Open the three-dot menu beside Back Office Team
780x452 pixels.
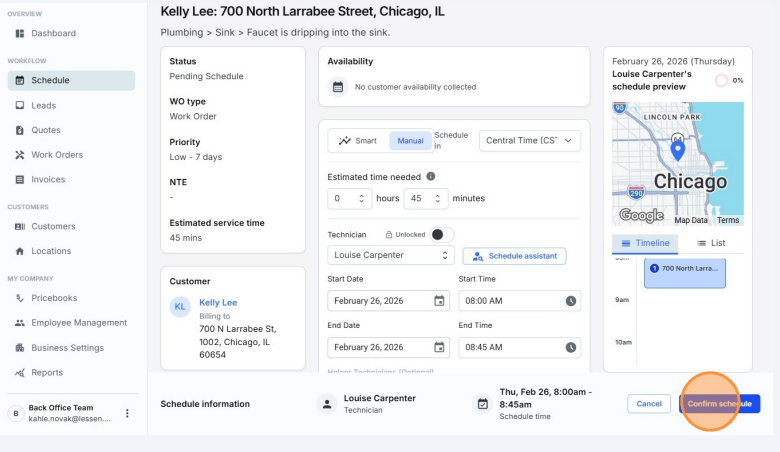point(127,413)
